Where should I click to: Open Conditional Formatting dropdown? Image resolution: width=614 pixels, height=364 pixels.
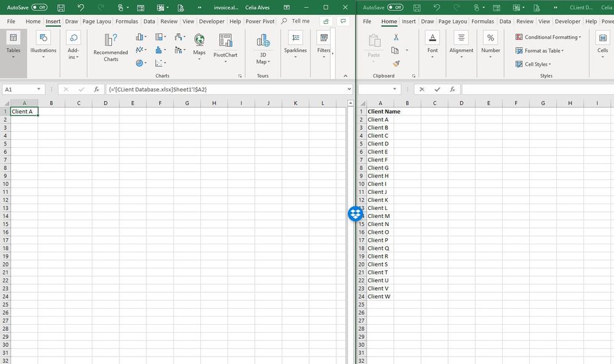click(x=548, y=37)
